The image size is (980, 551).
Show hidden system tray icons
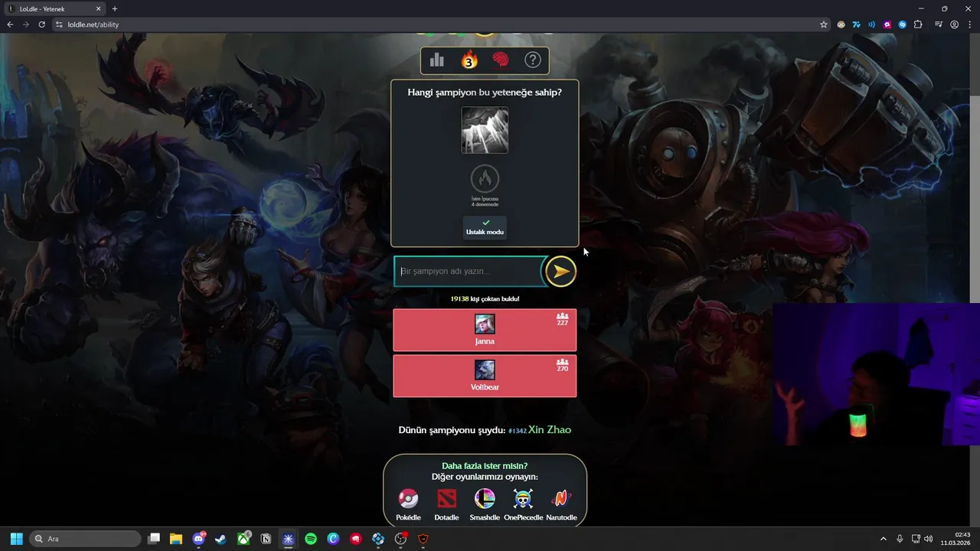[x=883, y=539]
